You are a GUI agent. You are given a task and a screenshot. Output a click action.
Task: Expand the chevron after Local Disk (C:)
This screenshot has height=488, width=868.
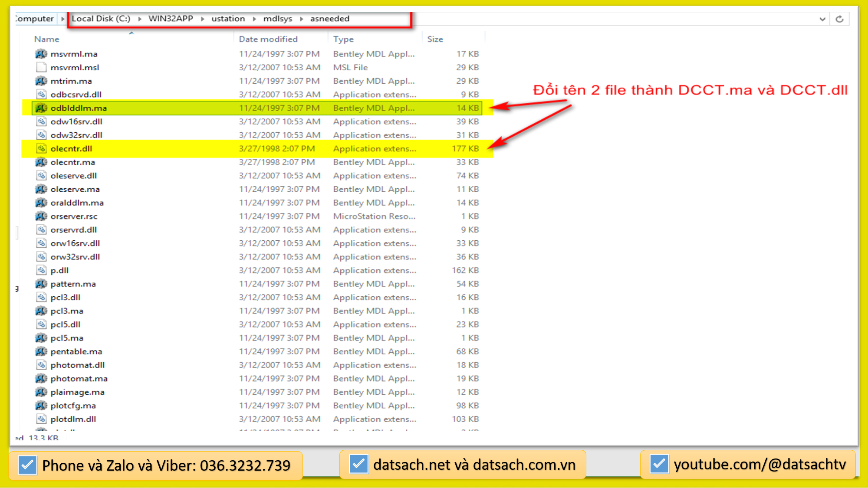[x=140, y=19]
